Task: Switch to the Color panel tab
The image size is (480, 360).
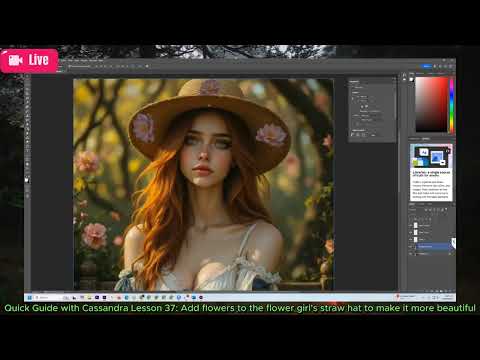Action: pyautogui.click(x=412, y=73)
